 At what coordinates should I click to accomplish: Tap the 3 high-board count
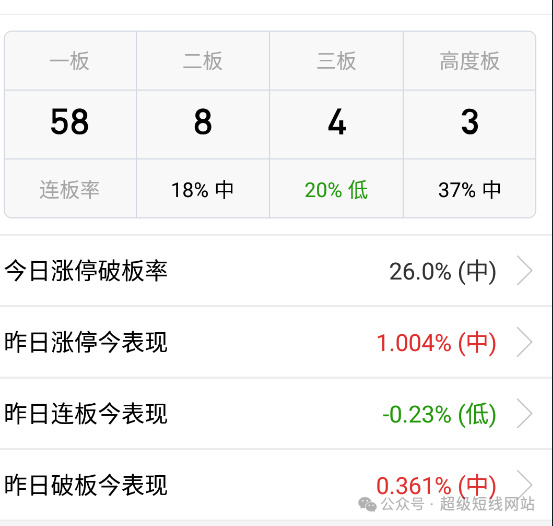470,122
